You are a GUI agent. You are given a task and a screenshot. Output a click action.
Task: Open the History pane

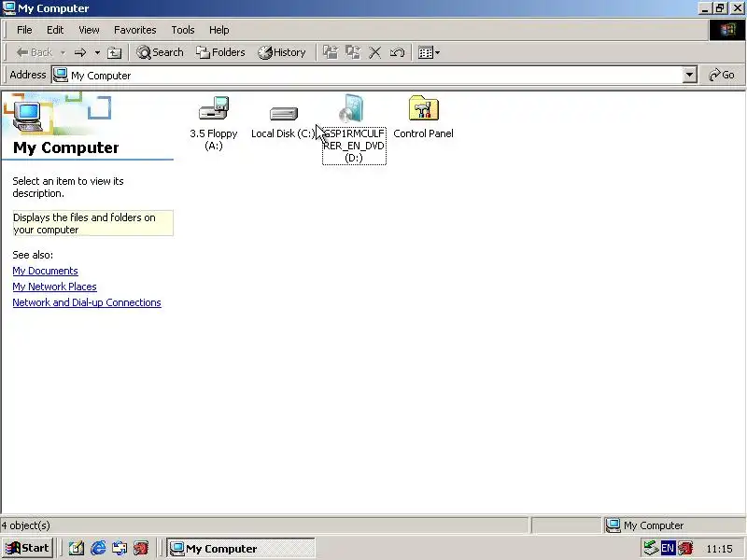pyautogui.click(x=282, y=52)
